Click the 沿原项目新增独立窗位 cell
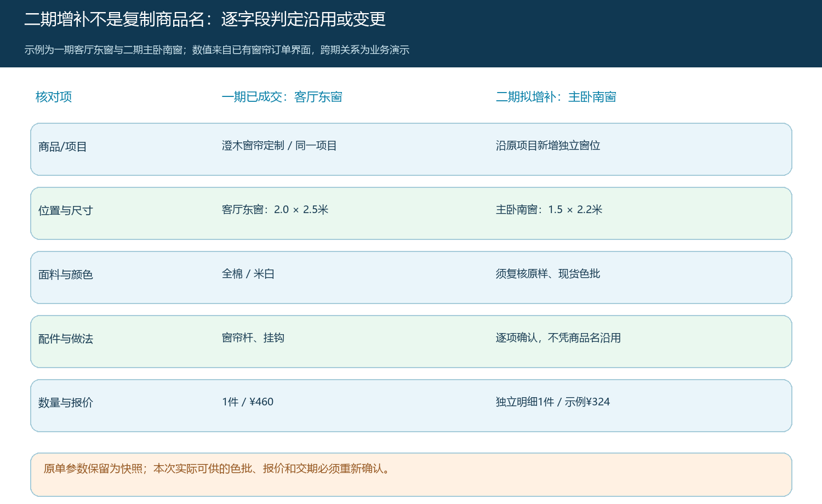Viewport: 822px width, 504px height. [x=548, y=146]
